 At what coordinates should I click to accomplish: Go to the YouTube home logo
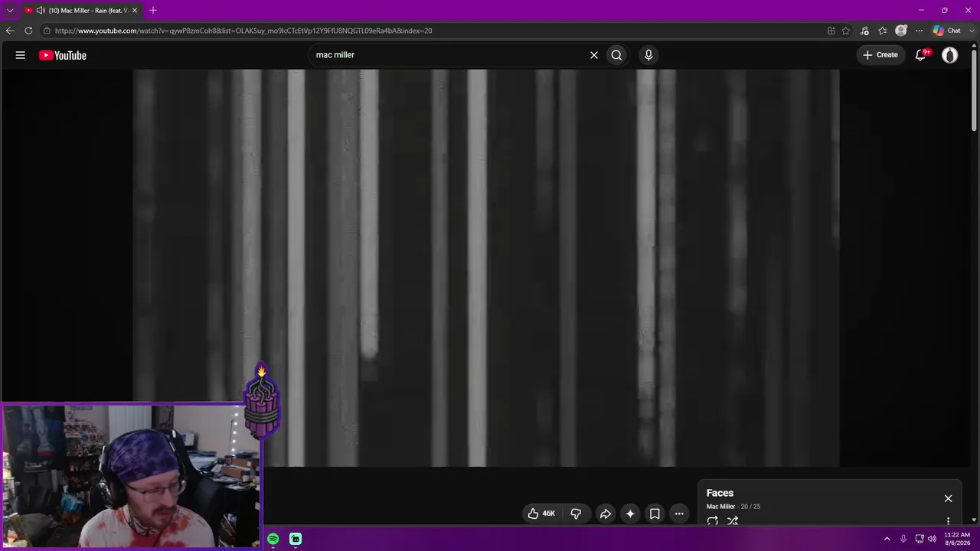63,55
